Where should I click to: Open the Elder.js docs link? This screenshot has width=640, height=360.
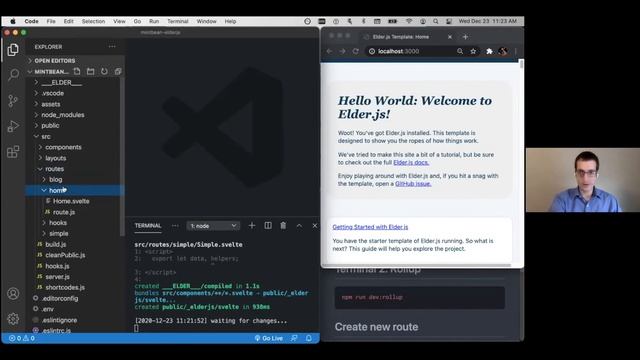tap(411, 162)
